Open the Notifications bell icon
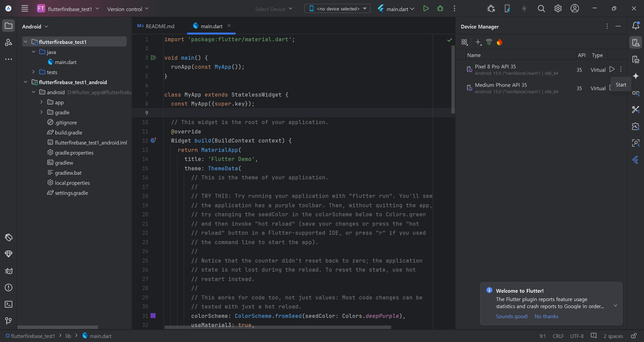This screenshot has width=644, height=342. [x=636, y=26]
